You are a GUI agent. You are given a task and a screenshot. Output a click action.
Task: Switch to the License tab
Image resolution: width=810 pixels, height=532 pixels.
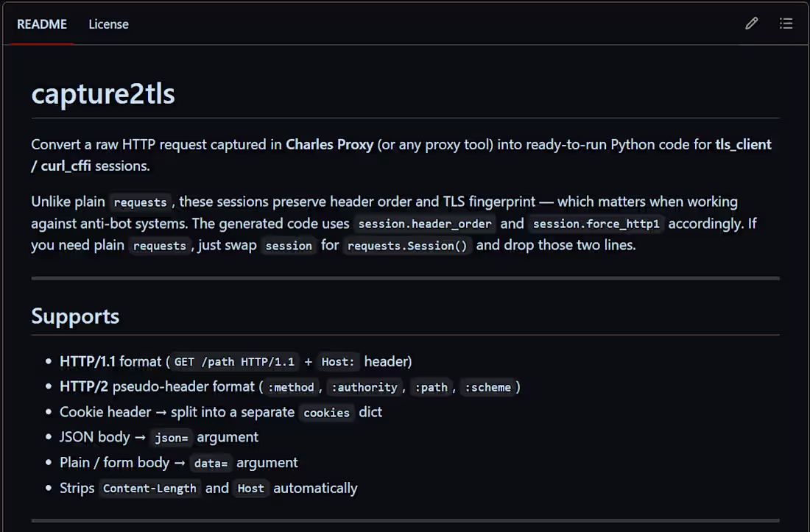point(108,24)
